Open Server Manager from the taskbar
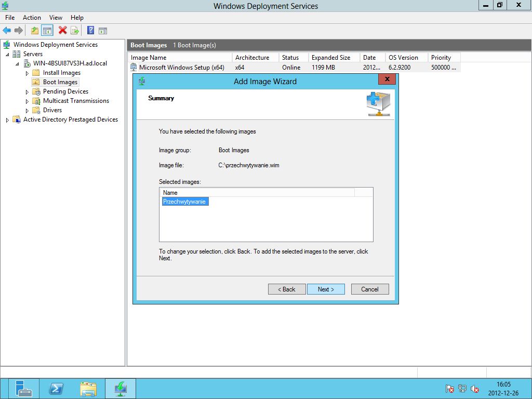The width and height of the screenshot is (532, 399). point(24,389)
